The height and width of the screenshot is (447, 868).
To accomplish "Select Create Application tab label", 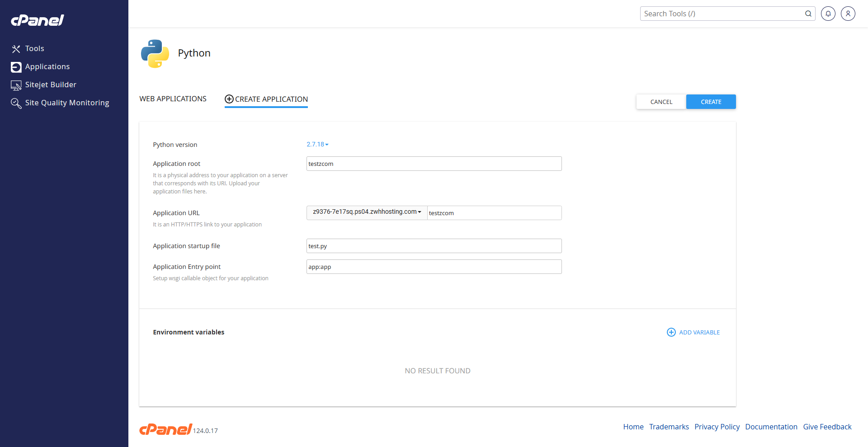I will coord(271,99).
